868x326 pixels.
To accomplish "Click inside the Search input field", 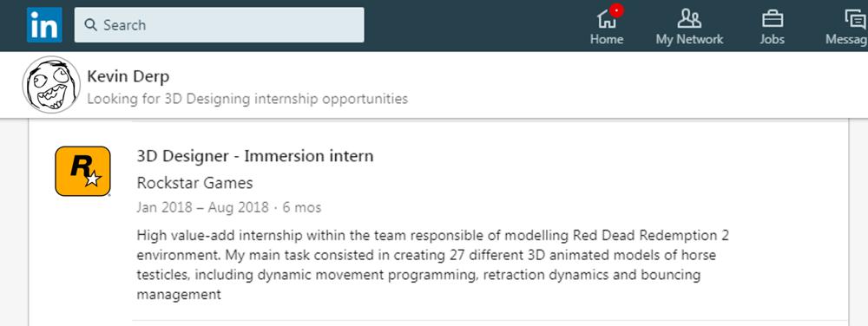I will 220,25.
